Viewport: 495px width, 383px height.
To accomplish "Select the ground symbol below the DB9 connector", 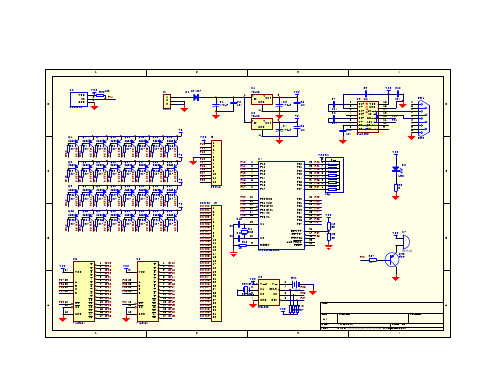I will [412, 137].
